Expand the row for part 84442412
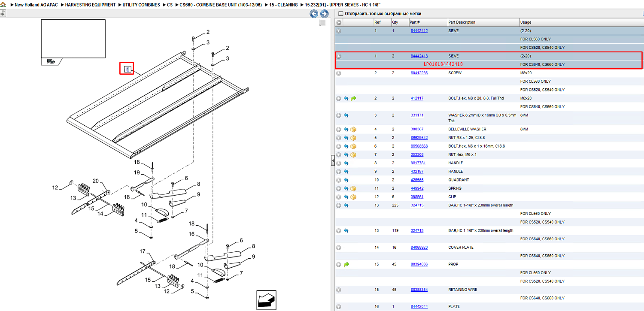This screenshot has height=311, width=644. pyautogui.click(x=339, y=31)
